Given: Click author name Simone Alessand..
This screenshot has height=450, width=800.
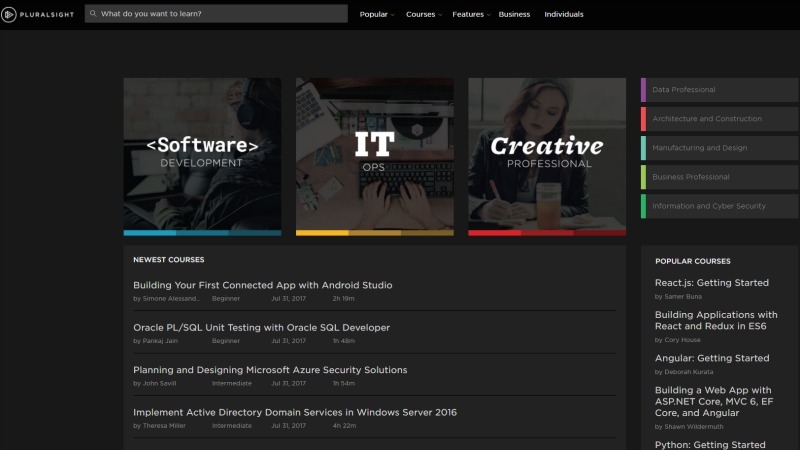Looking at the screenshot, I should 171,298.
